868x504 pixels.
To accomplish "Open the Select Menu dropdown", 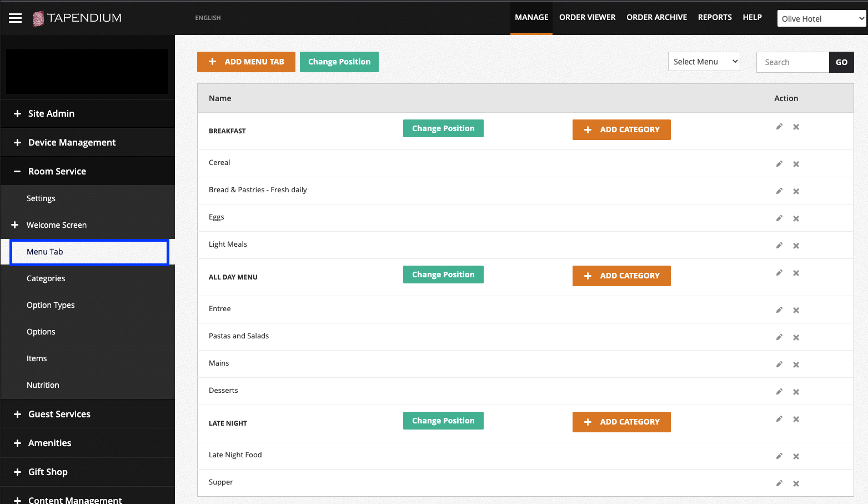I will (704, 61).
